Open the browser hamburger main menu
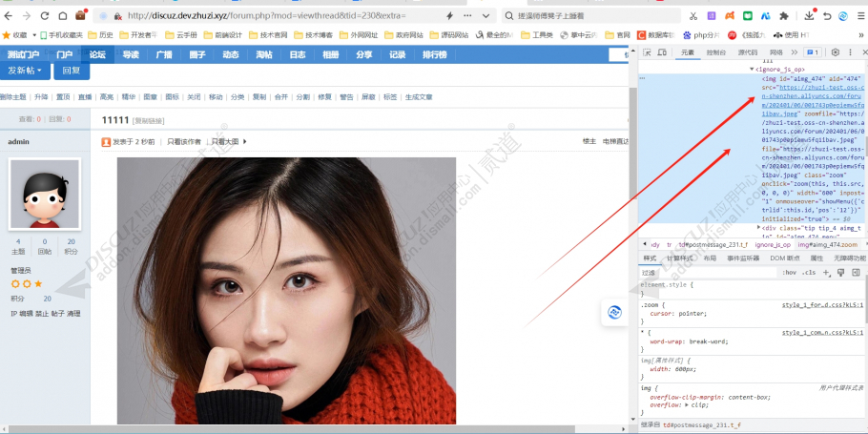The width and height of the screenshot is (868, 434). click(860, 16)
